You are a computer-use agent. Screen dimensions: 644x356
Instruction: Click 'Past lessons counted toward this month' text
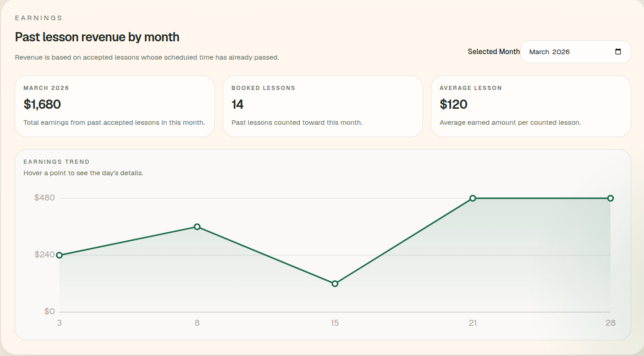pos(297,123)
